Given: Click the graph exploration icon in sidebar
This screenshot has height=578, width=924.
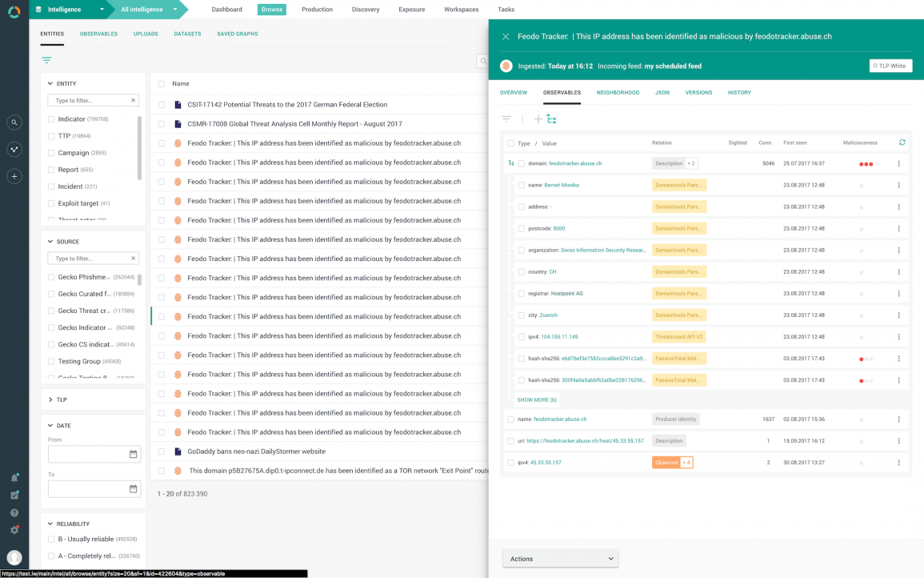Looking at the screenshot, I should pyautogui.click(x=14, y=149).
